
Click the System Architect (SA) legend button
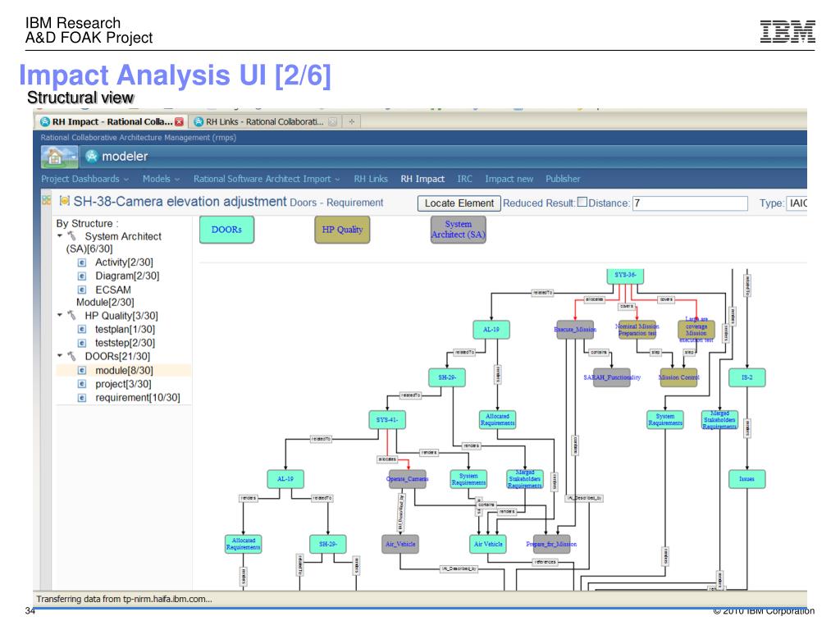[x=459, y=230]
